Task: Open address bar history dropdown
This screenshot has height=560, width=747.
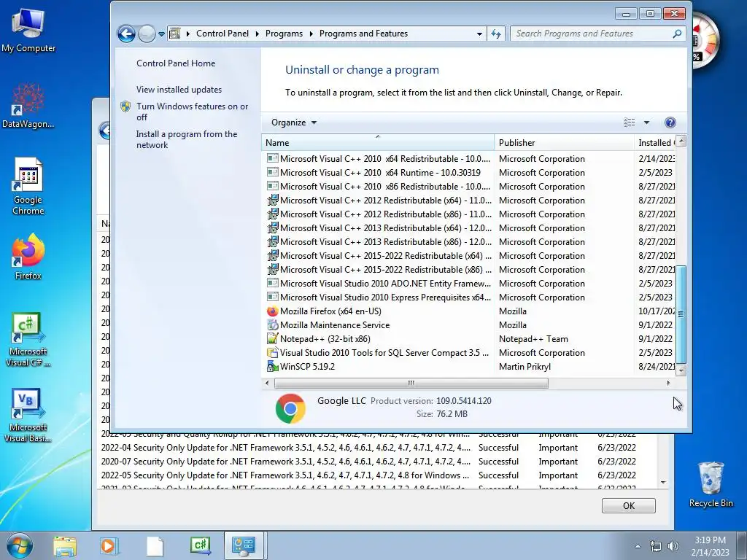Action: point(479,34)
